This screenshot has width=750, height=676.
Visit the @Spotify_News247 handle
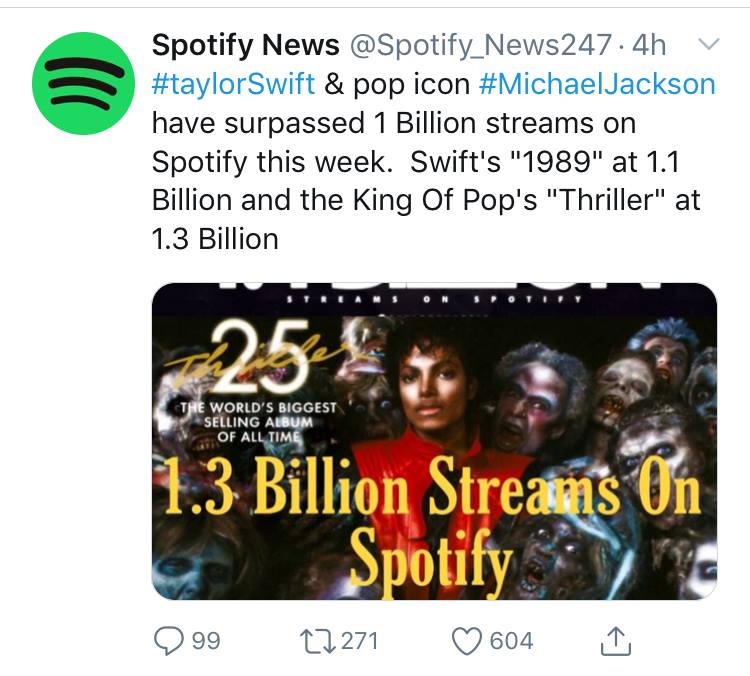(481, 45)
